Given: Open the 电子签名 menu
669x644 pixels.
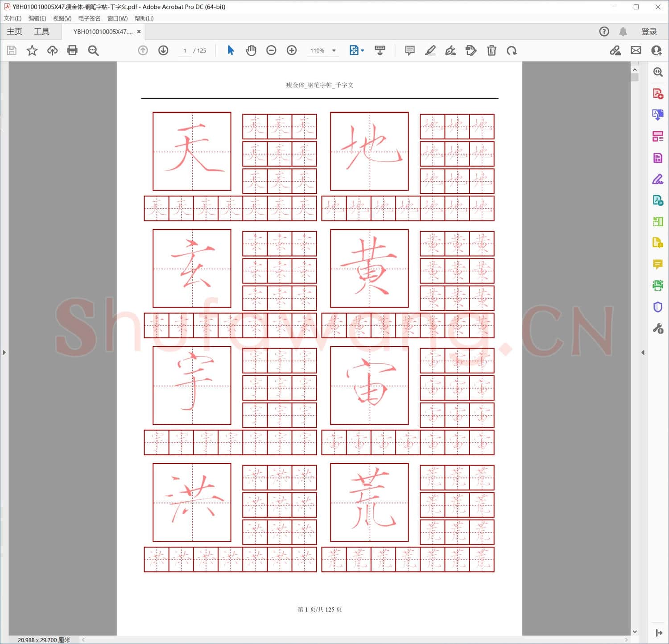Looking at the screenshot, I should 89,18.
